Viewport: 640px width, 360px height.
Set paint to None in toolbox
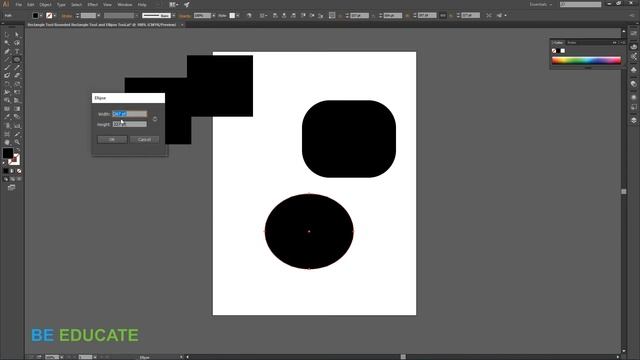coord(19,171)
